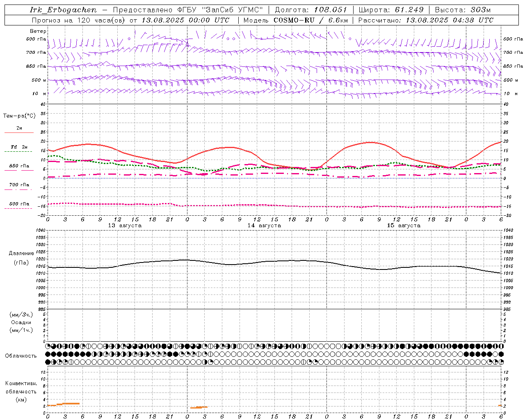Click the '(мм/3ч.)' precipitation unit label
Image resolution: width=525 pixels, height=420 pixels.
[x=21, y=315]
